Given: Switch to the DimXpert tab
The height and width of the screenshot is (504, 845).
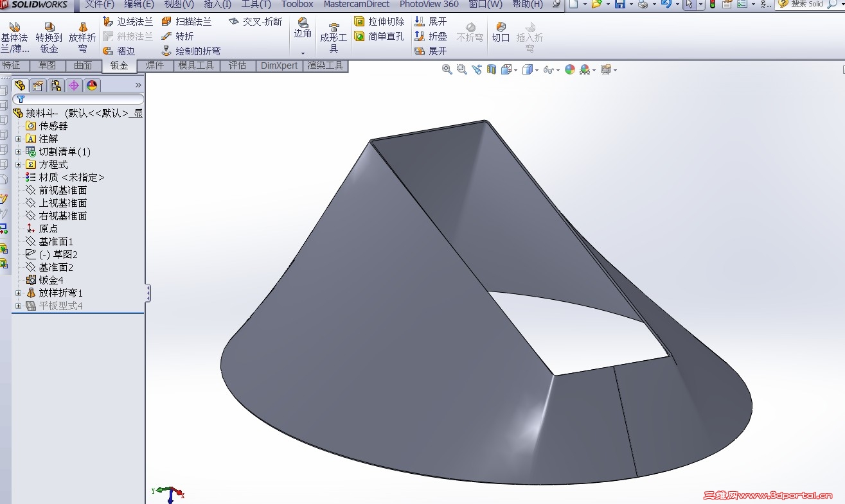Looking at the screenshot, I should [x=280, y=65].
